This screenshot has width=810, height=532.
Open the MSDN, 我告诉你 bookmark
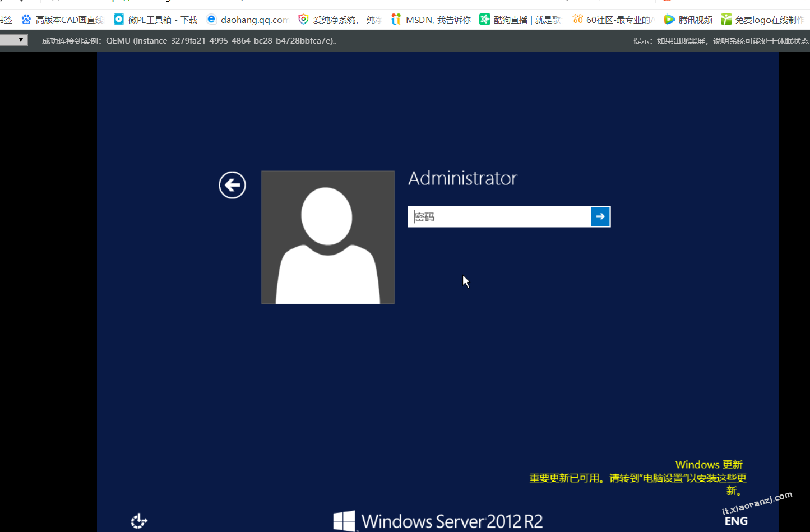tap(431, 20)
